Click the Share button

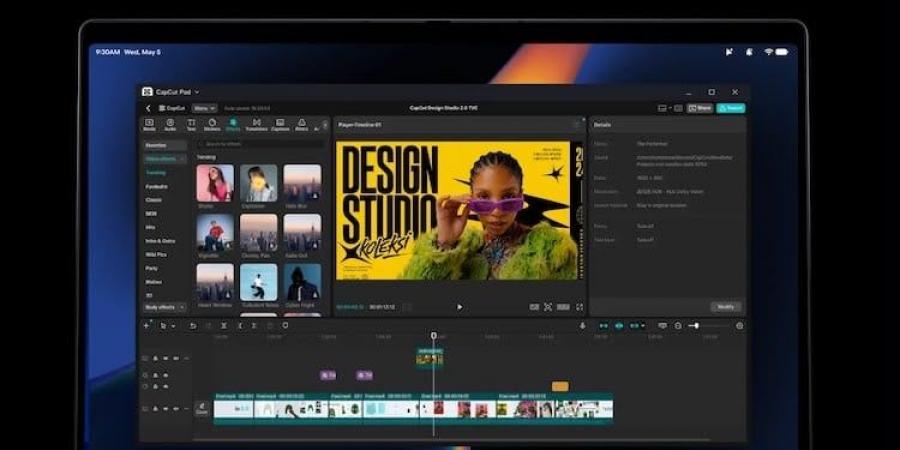pyautogui.click(x=700, y=108)
